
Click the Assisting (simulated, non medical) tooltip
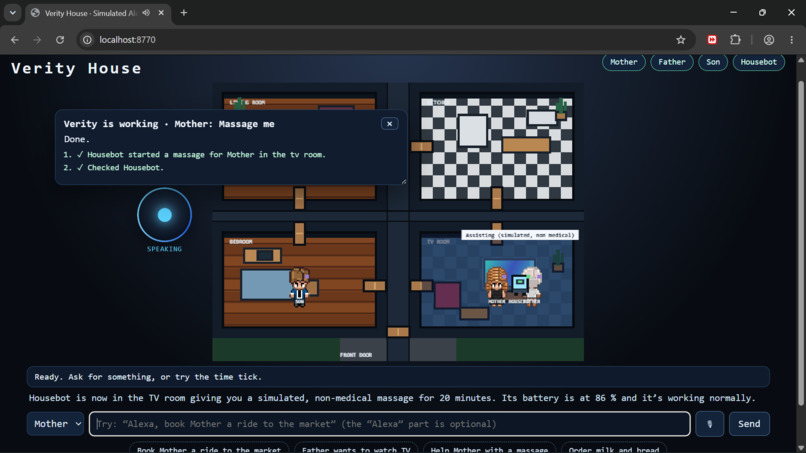pyautogui.click(x=520, y=235)
